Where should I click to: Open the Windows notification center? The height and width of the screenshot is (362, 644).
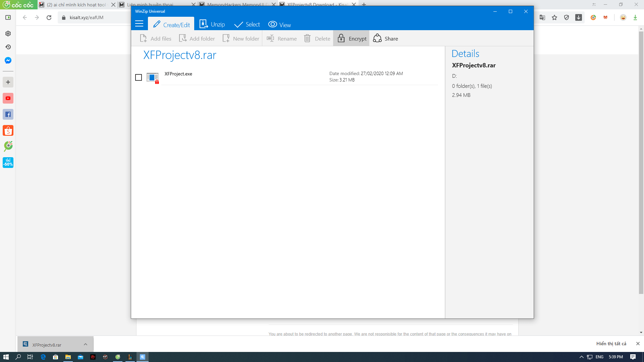[633, 357]
